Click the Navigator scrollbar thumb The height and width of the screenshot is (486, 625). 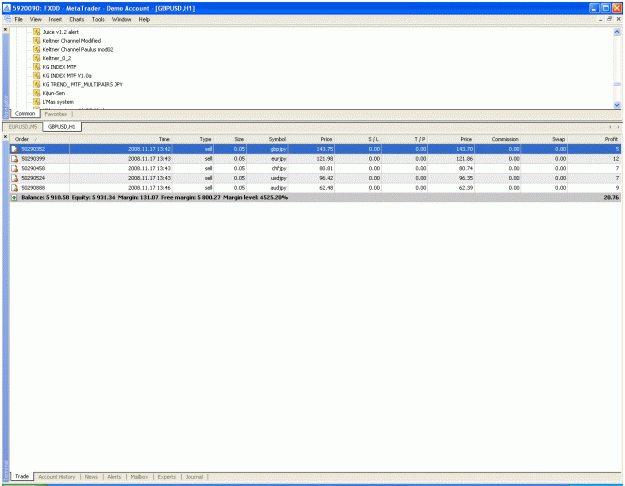[617, 84]
